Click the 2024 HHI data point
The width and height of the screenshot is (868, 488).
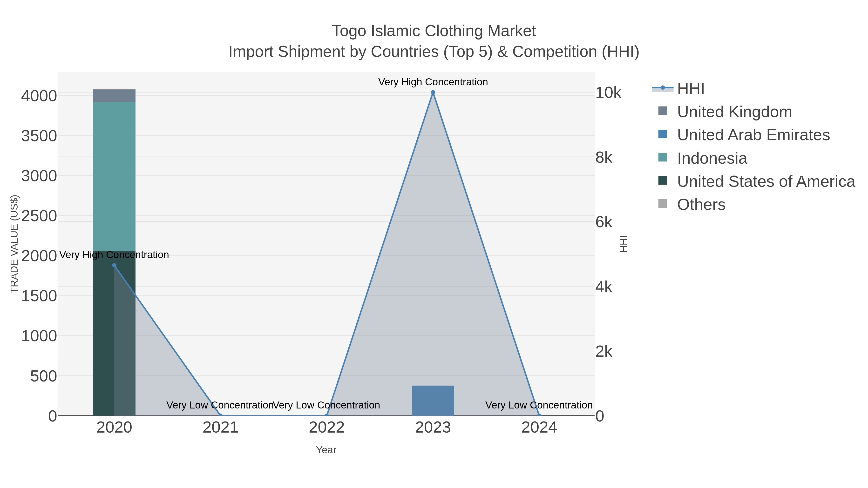pyautogui.click(x=539, y=416)
